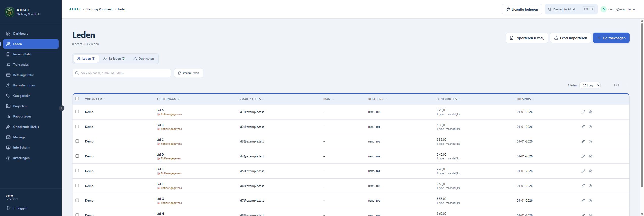The image size is (644, 216).
Task: Sort by Lid sinds column header
Action: coord(525,99)
